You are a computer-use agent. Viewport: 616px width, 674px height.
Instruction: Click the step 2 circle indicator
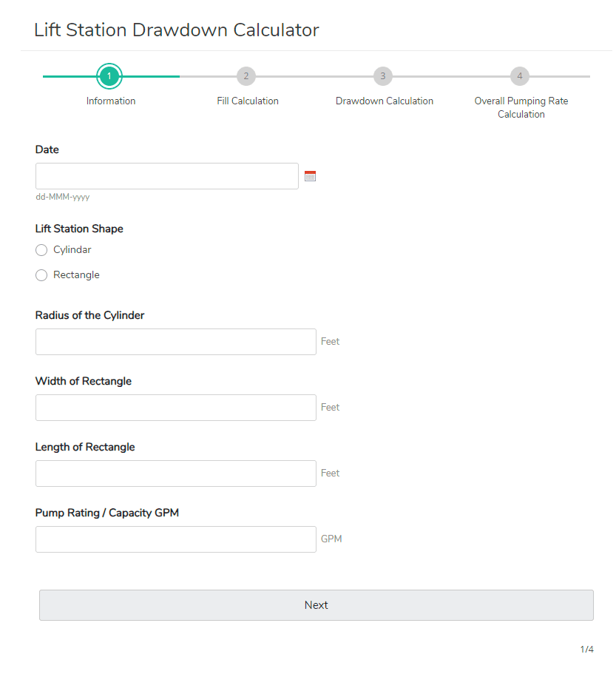[246, 76]
